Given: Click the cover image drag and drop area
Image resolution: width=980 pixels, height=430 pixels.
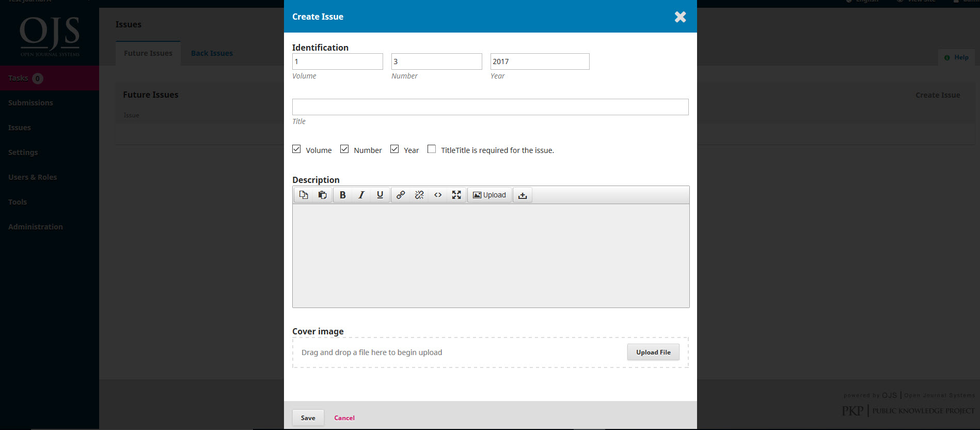Looking at the screenshot, I should coord(491,352).
